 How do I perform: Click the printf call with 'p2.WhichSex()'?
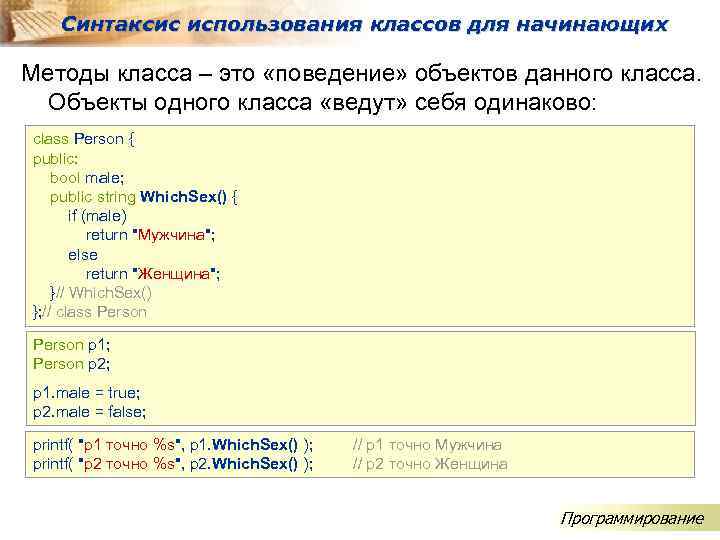pos(173,464)
